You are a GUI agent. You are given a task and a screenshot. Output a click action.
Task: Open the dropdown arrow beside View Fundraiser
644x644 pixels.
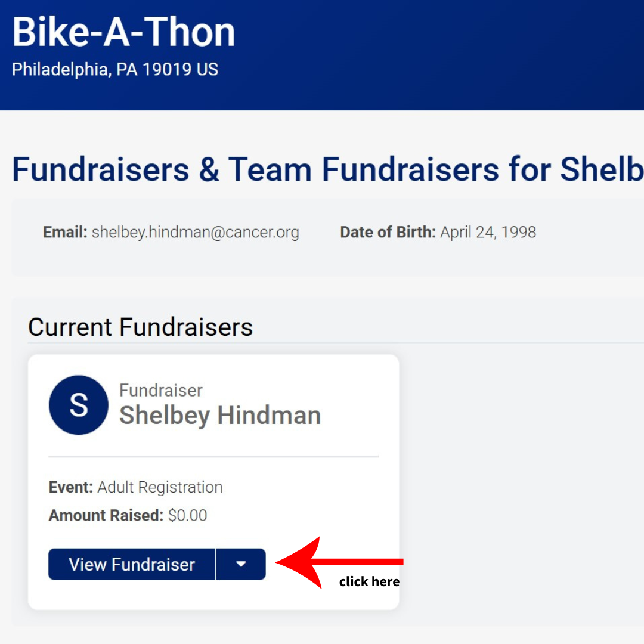click(x=241, y=564)
